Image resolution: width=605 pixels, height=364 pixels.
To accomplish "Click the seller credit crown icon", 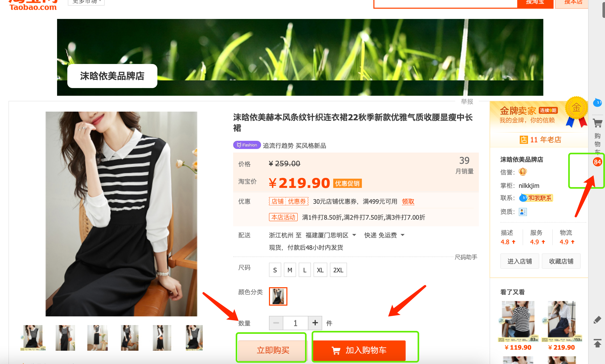I will (x=523, y=172).
